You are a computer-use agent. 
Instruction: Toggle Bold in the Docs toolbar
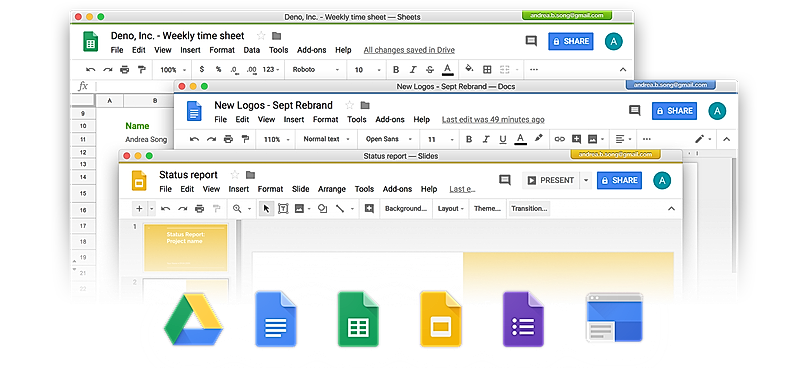(x=469, y=139)
